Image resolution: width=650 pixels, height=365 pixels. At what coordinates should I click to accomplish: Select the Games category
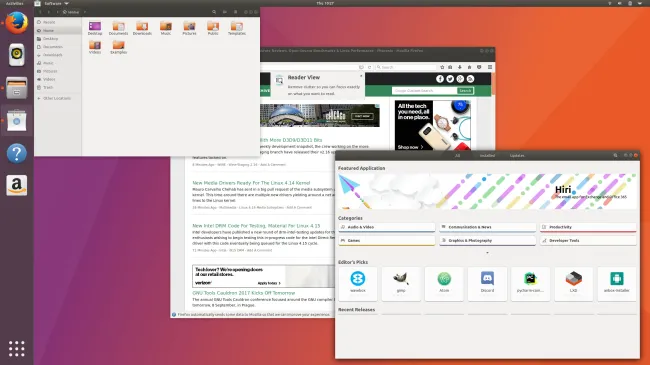point(387,241)
